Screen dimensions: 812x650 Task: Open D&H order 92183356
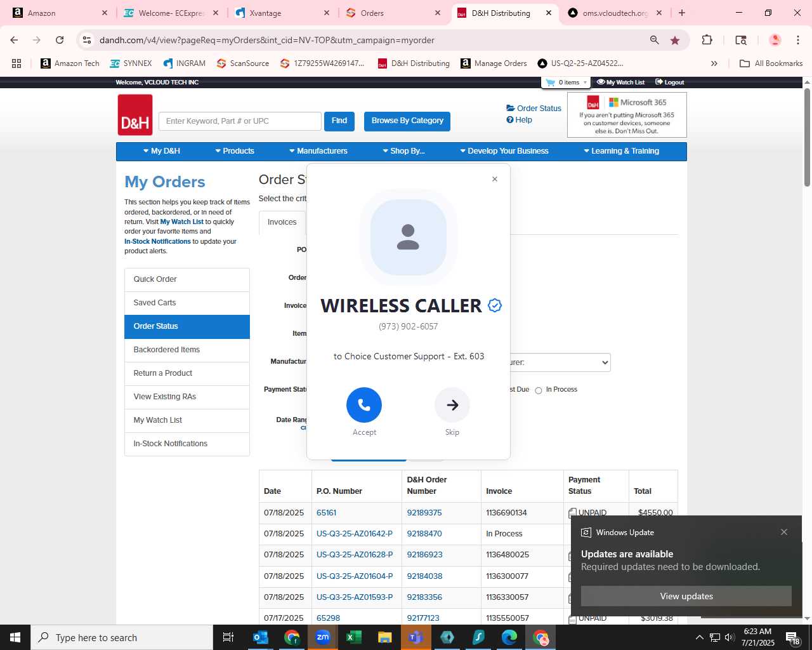point(424,597)
